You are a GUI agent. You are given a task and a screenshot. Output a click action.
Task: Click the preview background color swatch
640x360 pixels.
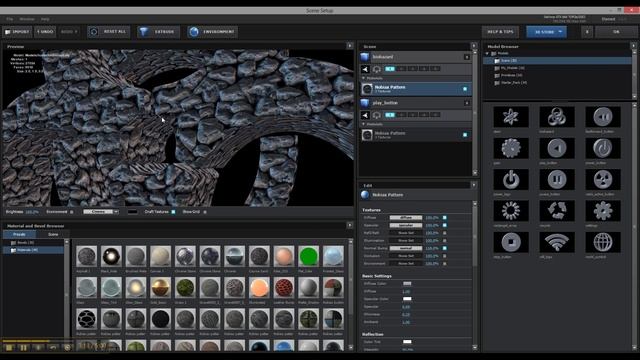click(x=132, y=212)
